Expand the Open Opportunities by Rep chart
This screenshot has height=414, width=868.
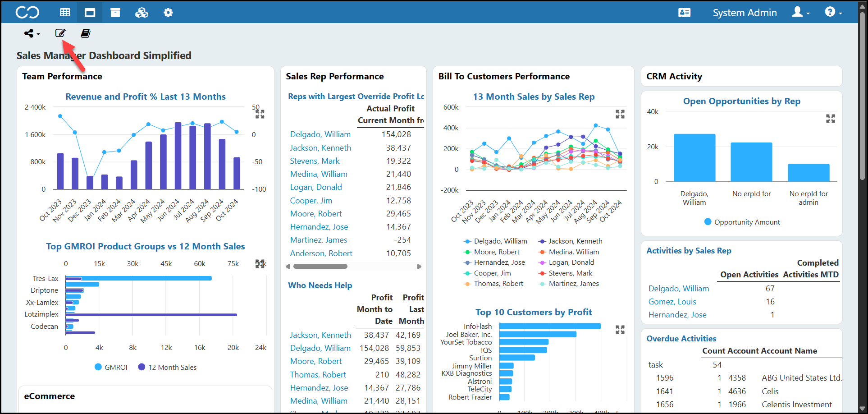[x=831, y=119]
